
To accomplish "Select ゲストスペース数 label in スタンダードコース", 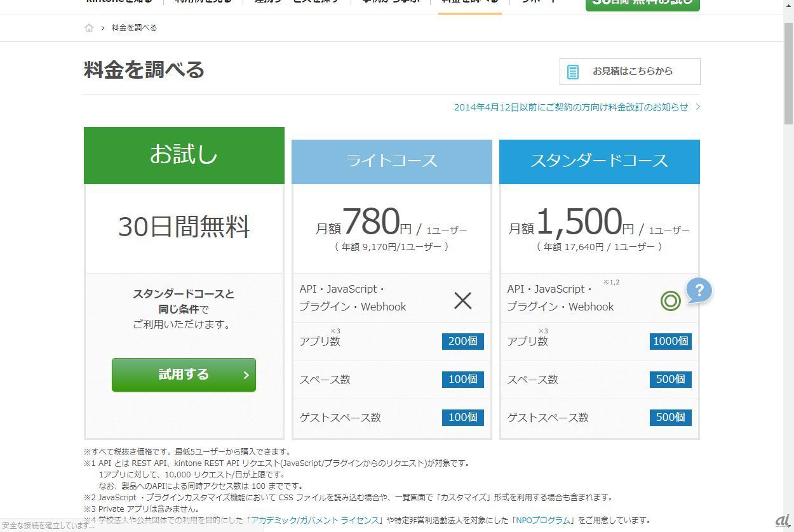I will 548,418.
